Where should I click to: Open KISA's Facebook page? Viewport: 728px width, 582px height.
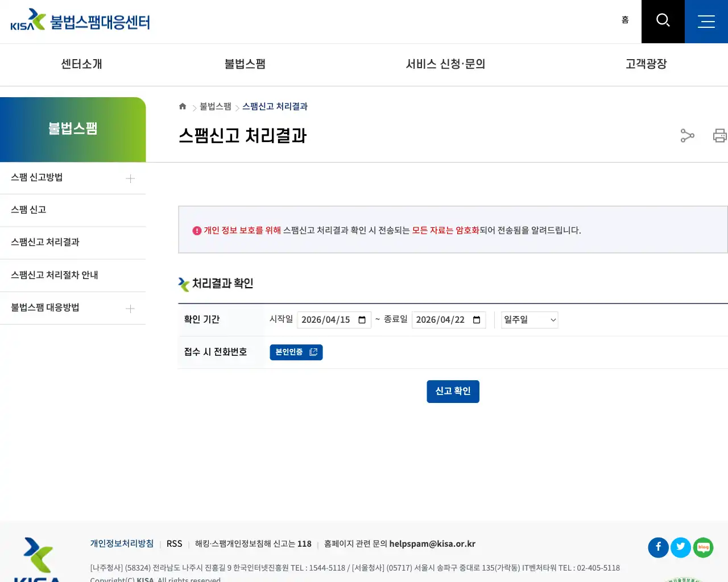[x=658, y=547]
